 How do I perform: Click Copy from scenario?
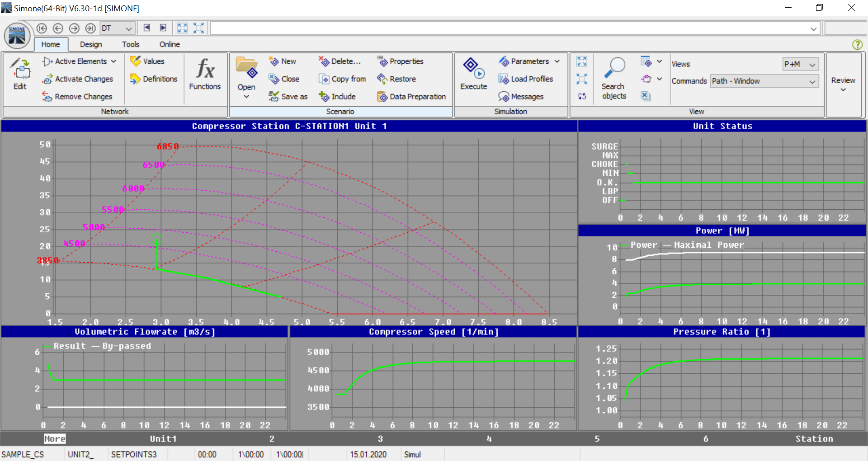[x=342, y=79]
